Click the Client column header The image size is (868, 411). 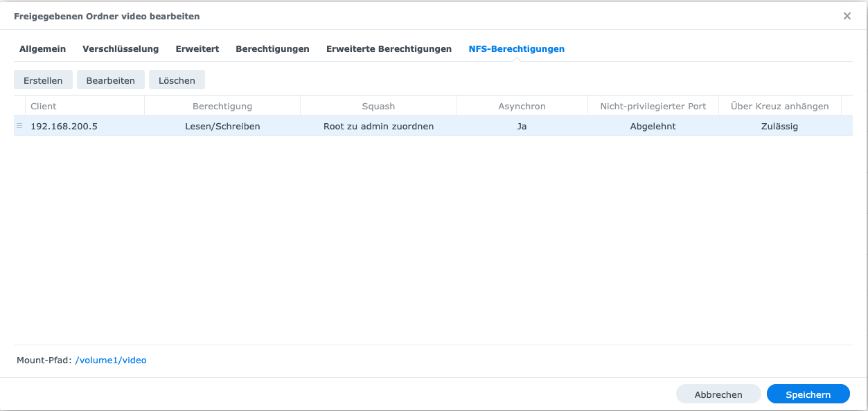[x=85, y=106]
